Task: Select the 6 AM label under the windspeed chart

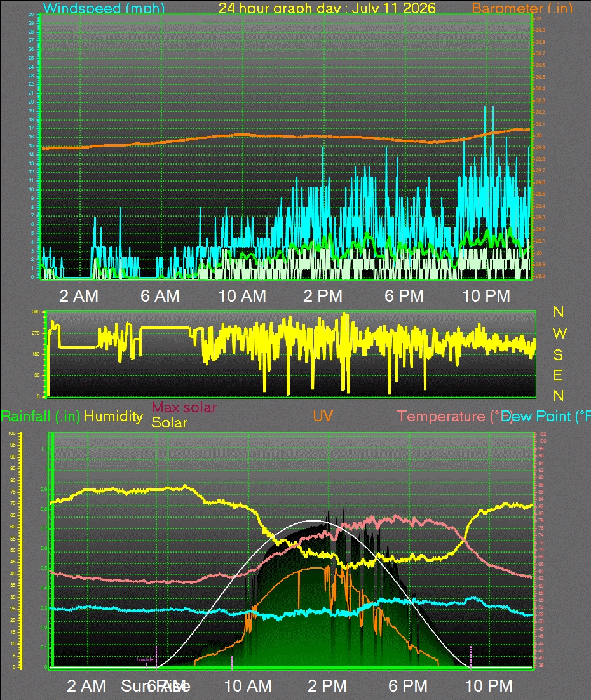Action: pos(160,296)
